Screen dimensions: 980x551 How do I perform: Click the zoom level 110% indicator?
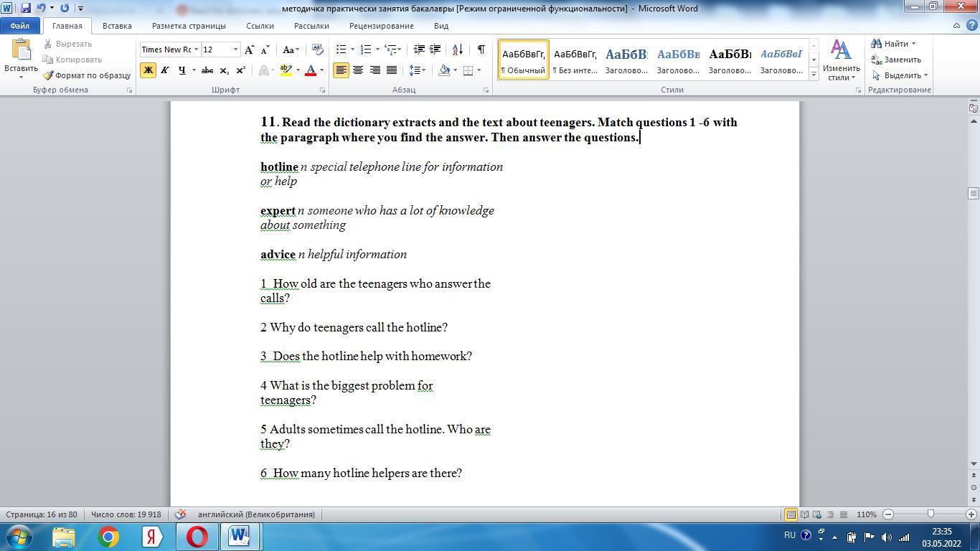866,514
